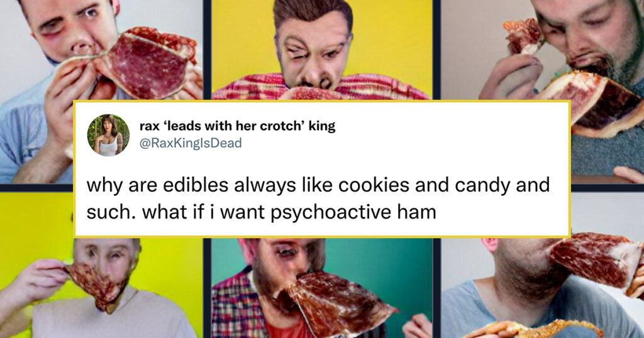Viewport: 644px width, 338px height.
Task: Open rax king's profile avatar photo
Action: point(108,135)
